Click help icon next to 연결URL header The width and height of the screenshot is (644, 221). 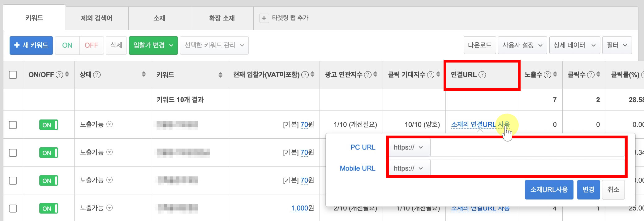coord(482,75)
